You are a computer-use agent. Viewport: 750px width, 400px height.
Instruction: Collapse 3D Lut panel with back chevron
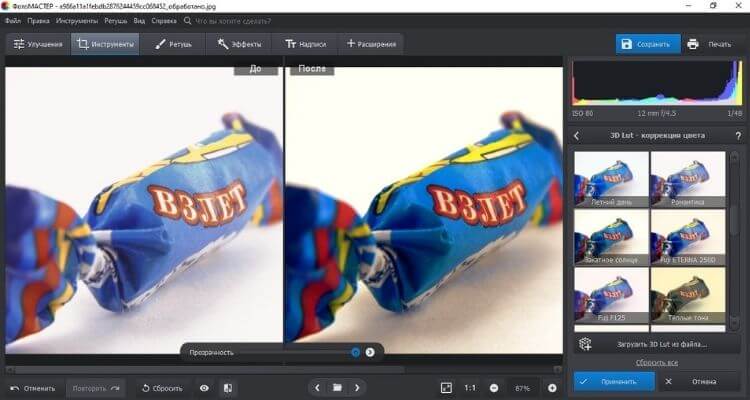click(577, 135)
